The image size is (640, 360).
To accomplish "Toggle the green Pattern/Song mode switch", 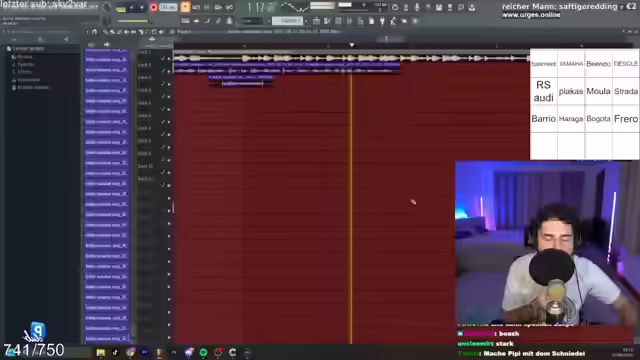I will tap(121, 8).
